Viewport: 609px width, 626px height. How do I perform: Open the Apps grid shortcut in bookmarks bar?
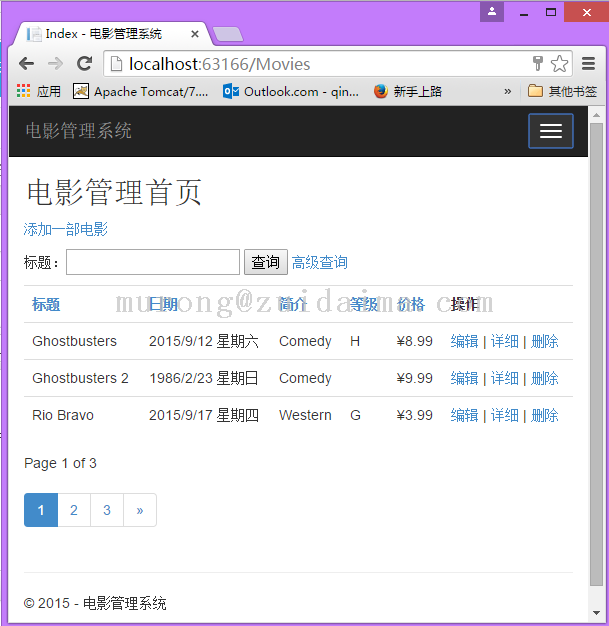[38, 91]
